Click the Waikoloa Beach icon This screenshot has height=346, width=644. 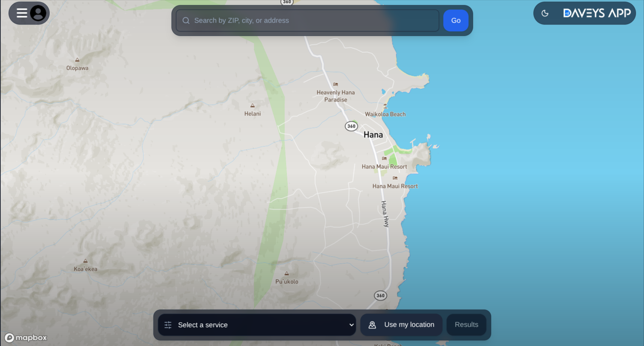click(x=385, y=106)
